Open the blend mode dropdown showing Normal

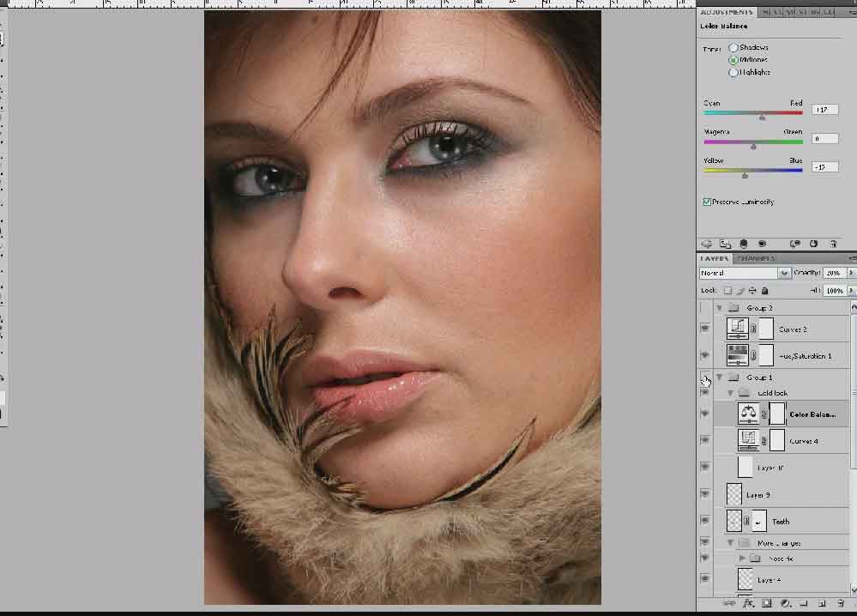pos(745,273)
